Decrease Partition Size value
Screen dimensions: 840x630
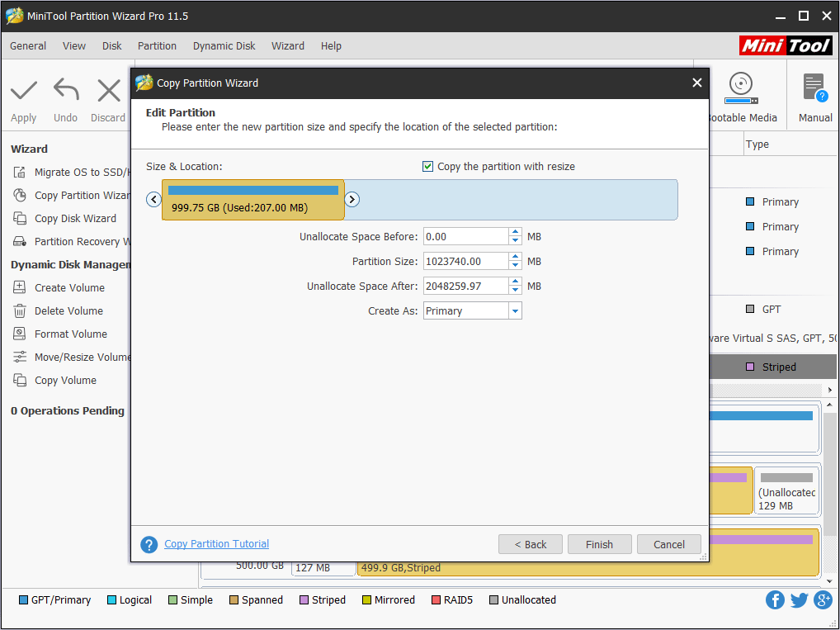pyautogui.click(x=515, y=265)
